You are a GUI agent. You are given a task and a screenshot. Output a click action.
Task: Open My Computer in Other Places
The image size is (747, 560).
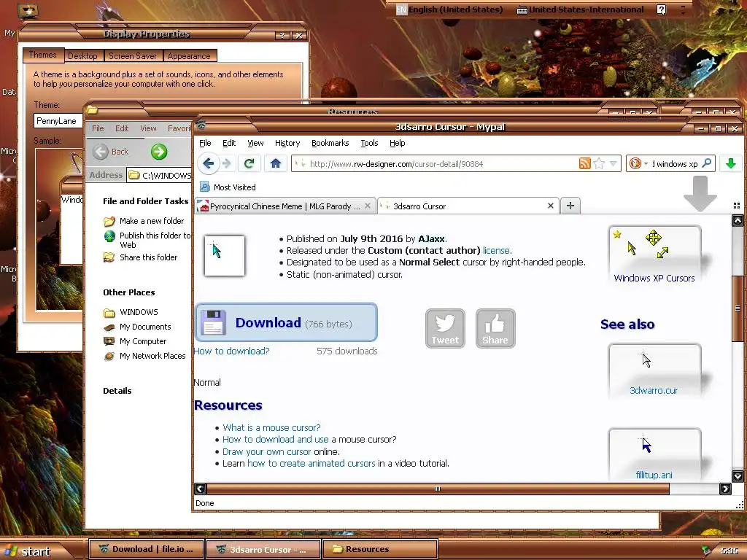click(135, 341)
